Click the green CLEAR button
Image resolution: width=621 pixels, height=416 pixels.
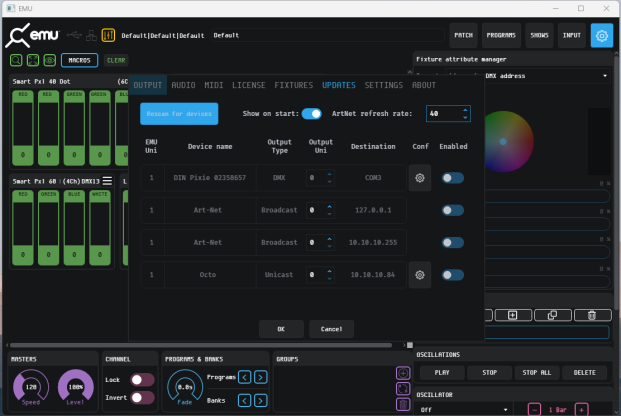116,60
